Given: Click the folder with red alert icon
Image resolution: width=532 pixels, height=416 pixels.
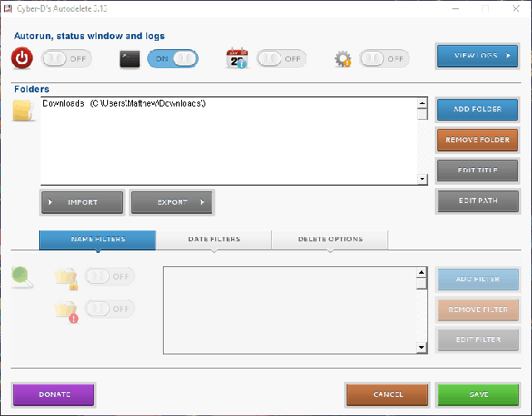Looking at the screenshot, I should point(66,311).
